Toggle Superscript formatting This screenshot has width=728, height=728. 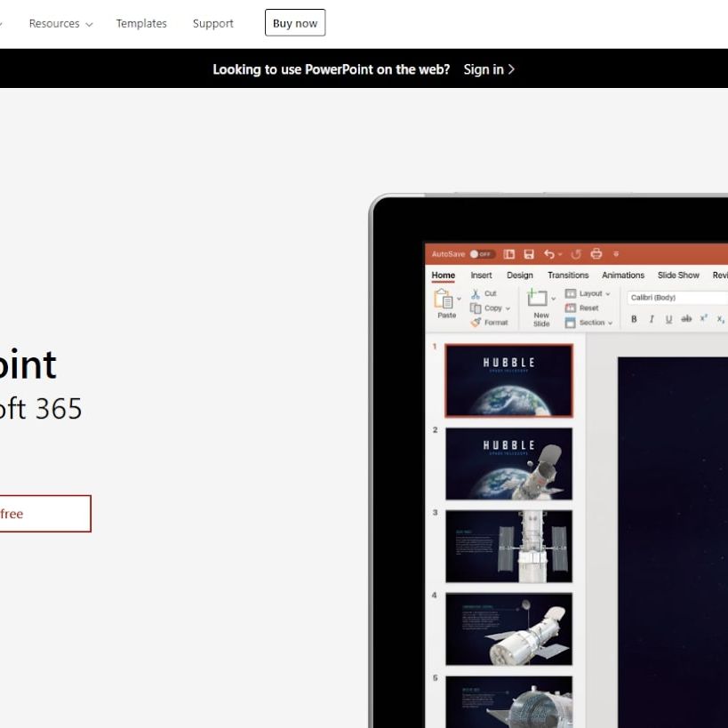point(703,318)
